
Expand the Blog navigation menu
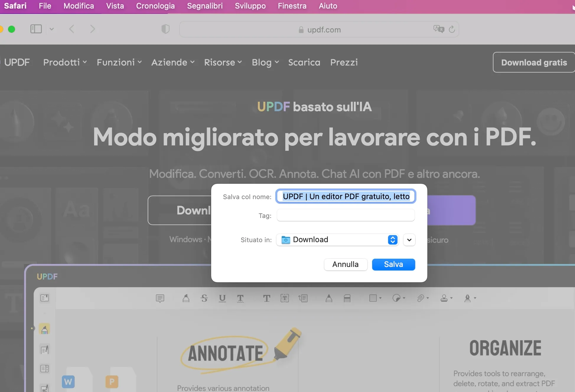(265, 62)
